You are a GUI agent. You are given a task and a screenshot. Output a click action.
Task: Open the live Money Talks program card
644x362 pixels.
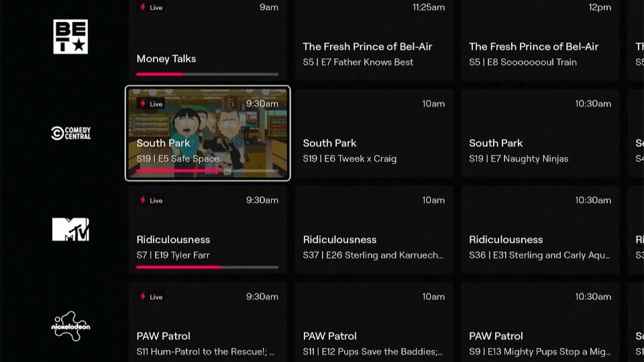pyautogui.click(x=208, y=40)
